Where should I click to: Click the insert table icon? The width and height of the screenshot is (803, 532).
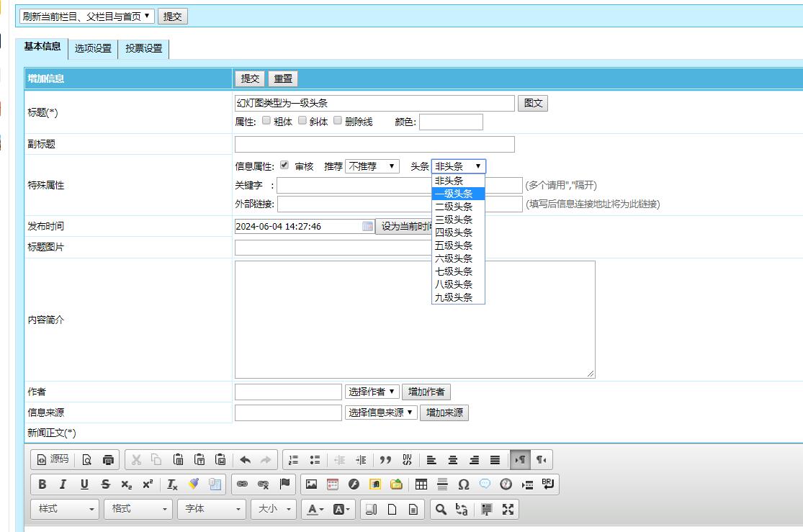421,484
